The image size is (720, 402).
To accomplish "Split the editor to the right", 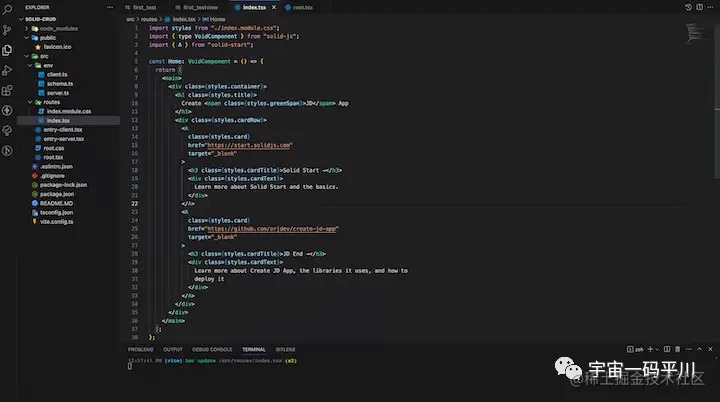I will pos(699,7).
